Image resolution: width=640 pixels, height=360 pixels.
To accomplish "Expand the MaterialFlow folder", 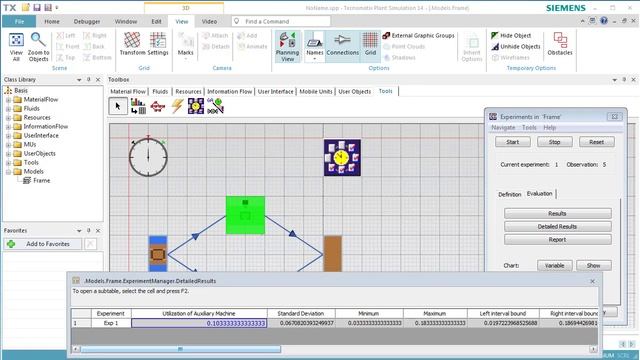I will 8,100.
